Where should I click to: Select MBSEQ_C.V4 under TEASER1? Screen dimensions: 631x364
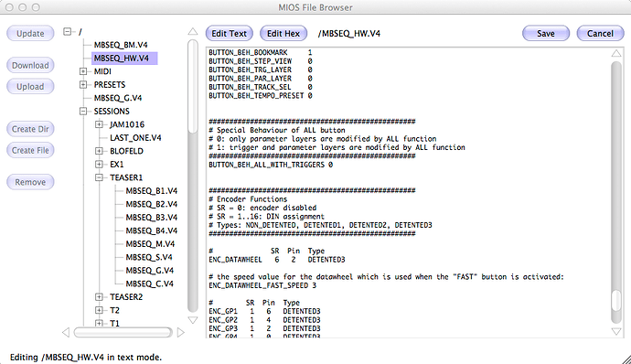coord(149,284)
